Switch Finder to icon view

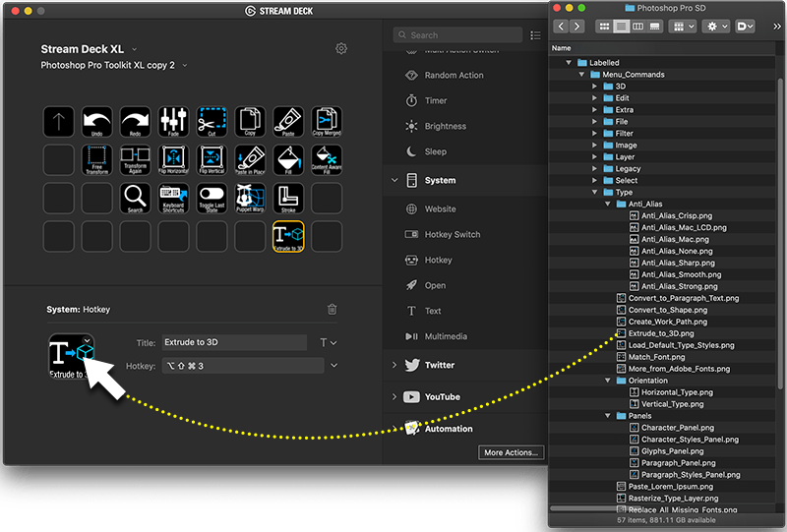point(604,27)
